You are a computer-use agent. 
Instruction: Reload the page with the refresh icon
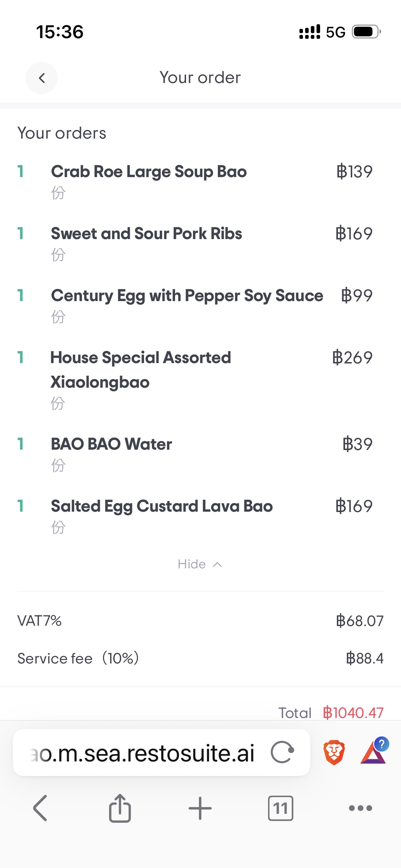282,752
